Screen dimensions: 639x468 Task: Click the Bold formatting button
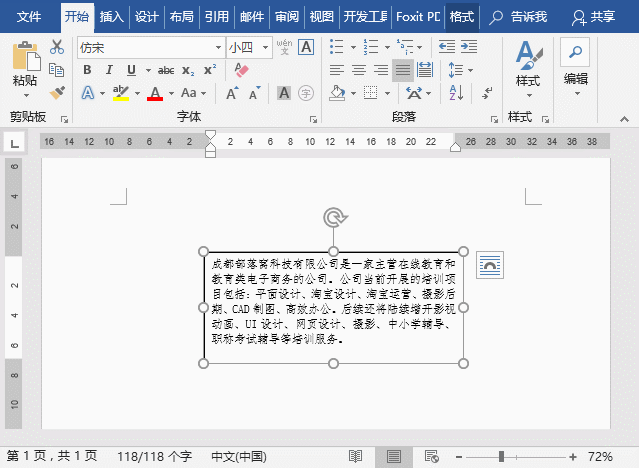pyautogui.click(x=87, y=70)
